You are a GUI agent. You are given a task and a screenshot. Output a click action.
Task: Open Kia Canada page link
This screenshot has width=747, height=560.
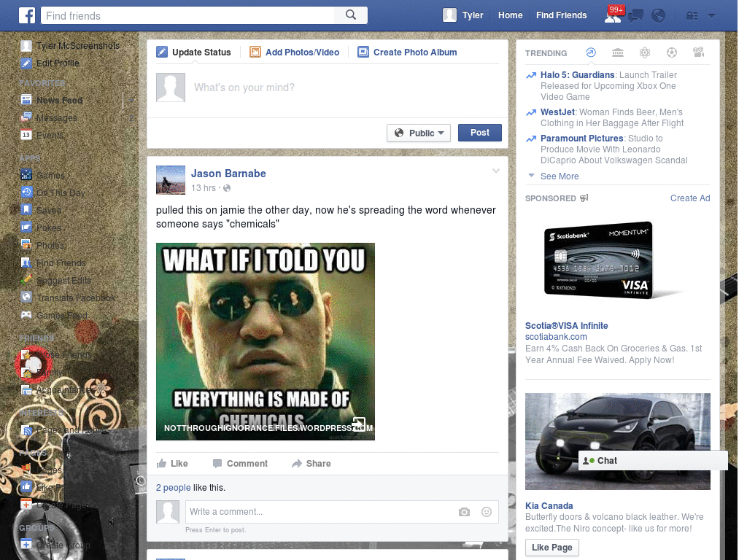click(549, 506)
